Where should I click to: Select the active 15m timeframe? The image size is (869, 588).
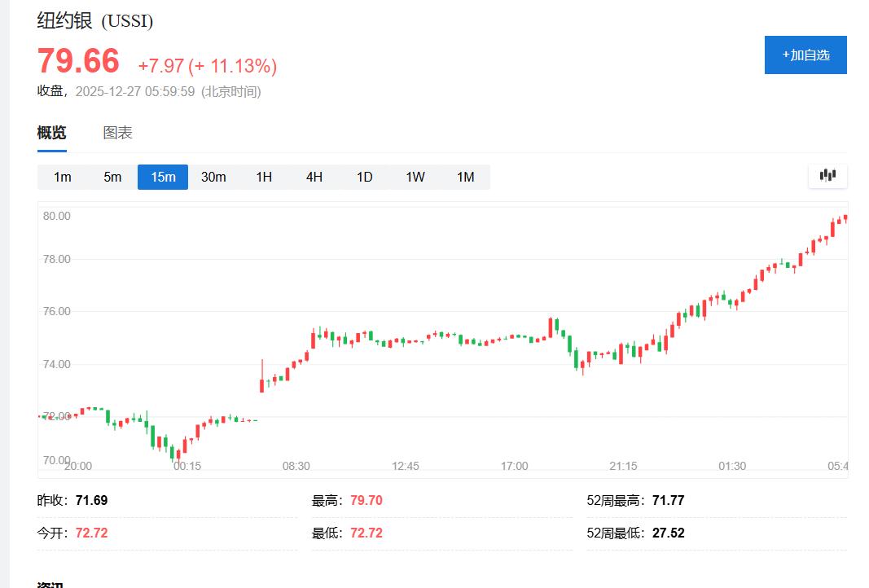[163, 177]
